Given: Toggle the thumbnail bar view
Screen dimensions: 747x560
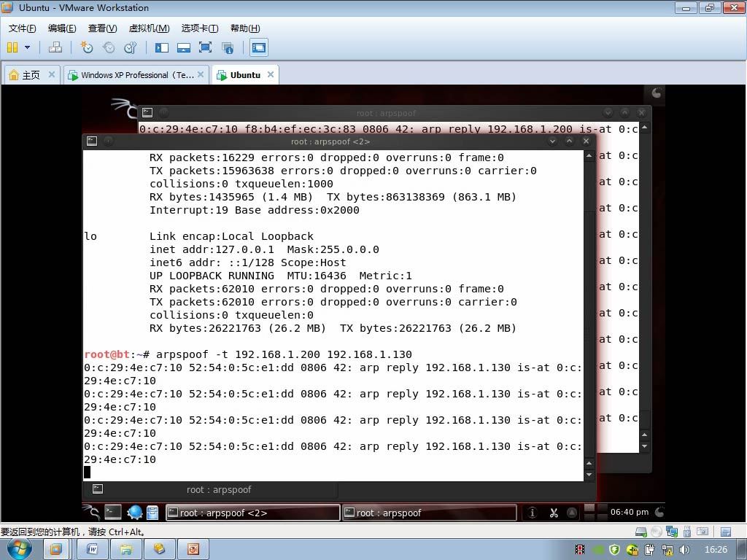Looking at the screenshot, I should click(183, 47).
